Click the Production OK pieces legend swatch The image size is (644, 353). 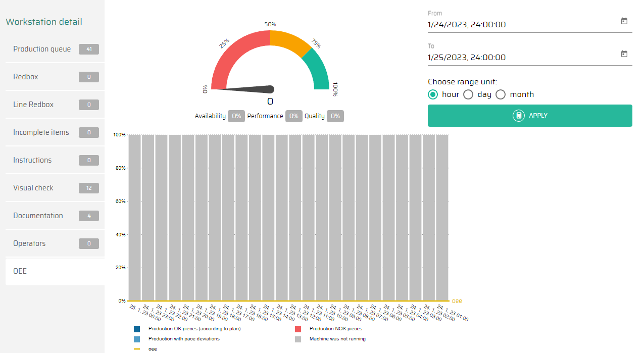(137, 329)
